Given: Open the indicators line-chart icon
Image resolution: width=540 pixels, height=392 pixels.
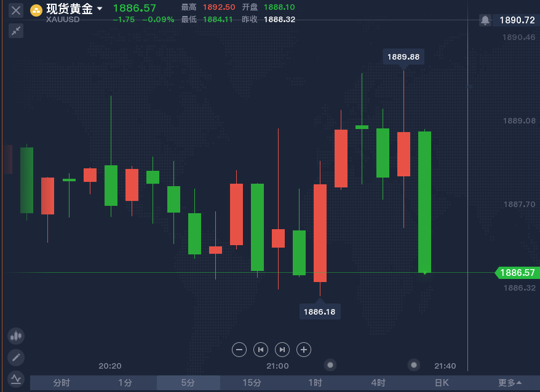Looking at the screenshot, I should (x=16, y=378).
